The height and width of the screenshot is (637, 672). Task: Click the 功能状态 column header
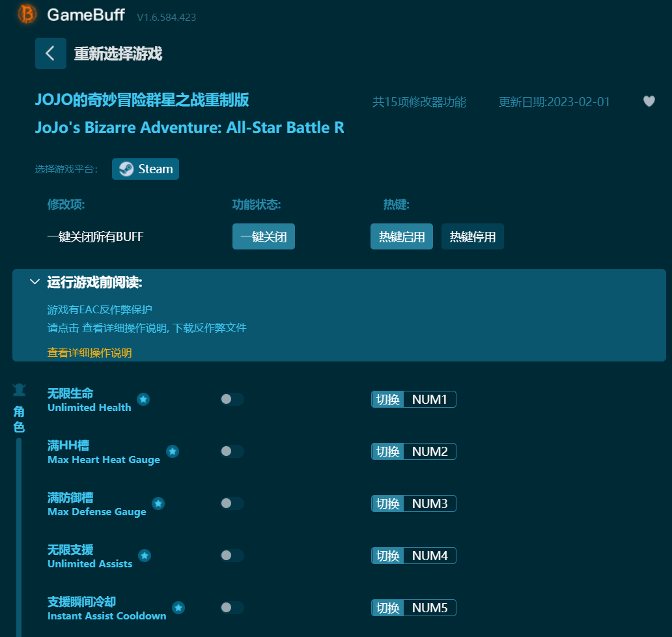tap(257, 205)
